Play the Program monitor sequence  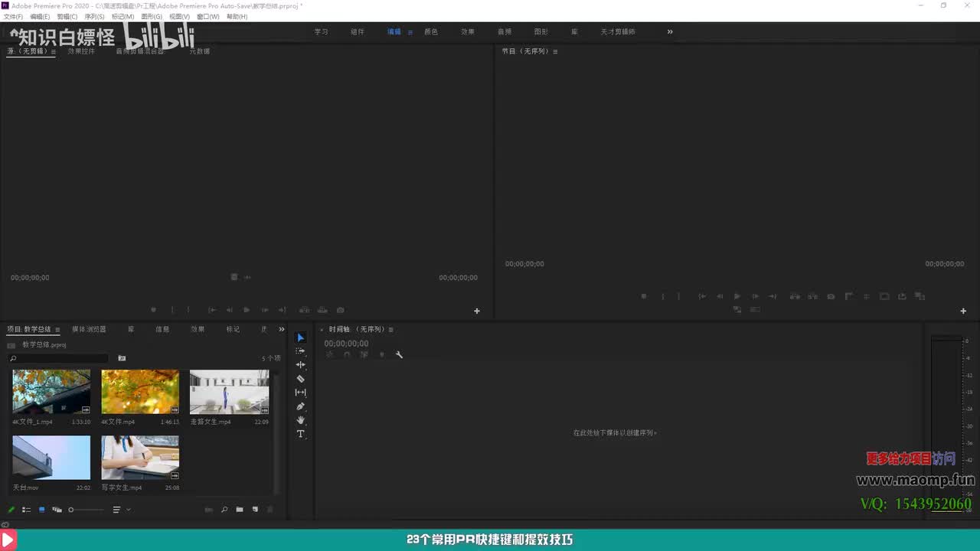click(737, 296)
